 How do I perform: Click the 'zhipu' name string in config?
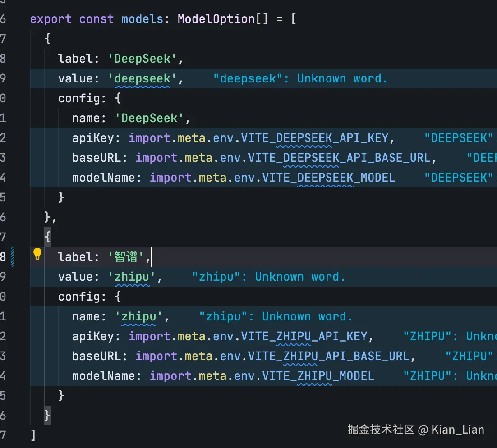click(x=138, y=316)
